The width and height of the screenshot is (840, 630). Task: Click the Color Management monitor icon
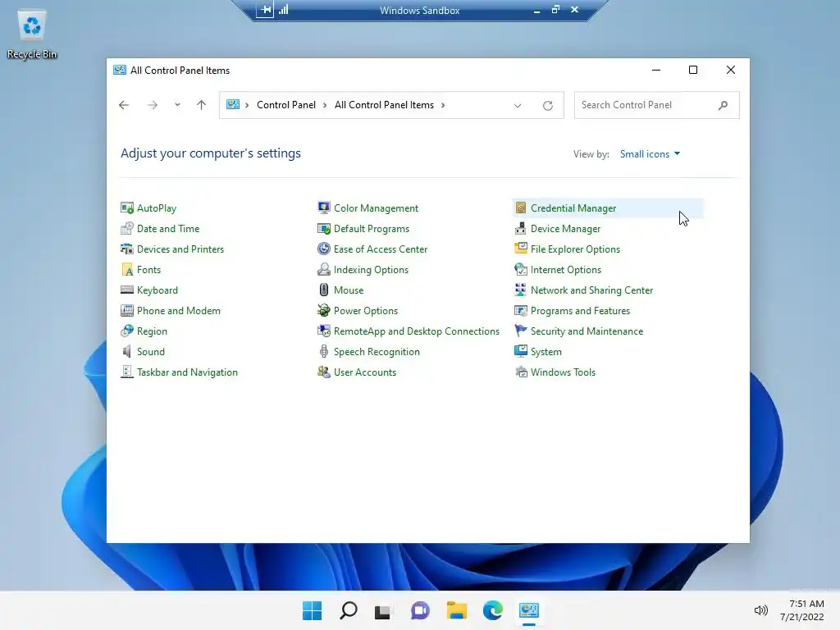point(323,208)
